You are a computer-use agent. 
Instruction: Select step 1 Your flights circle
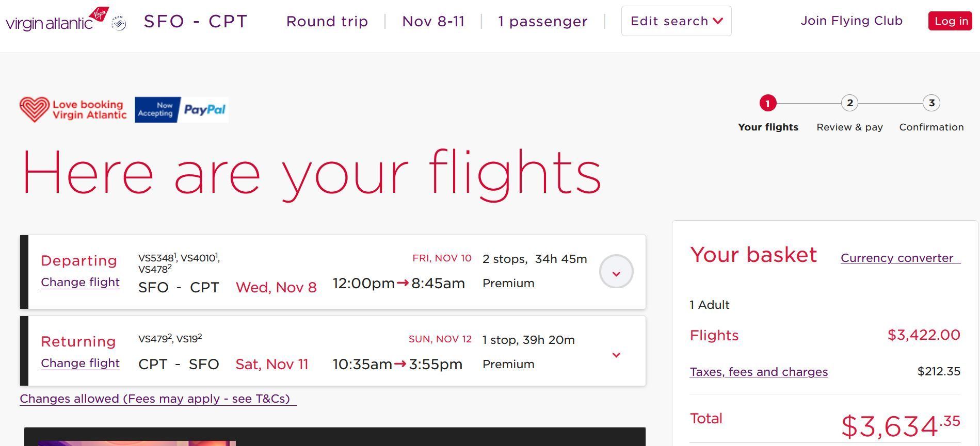point(768,103)
